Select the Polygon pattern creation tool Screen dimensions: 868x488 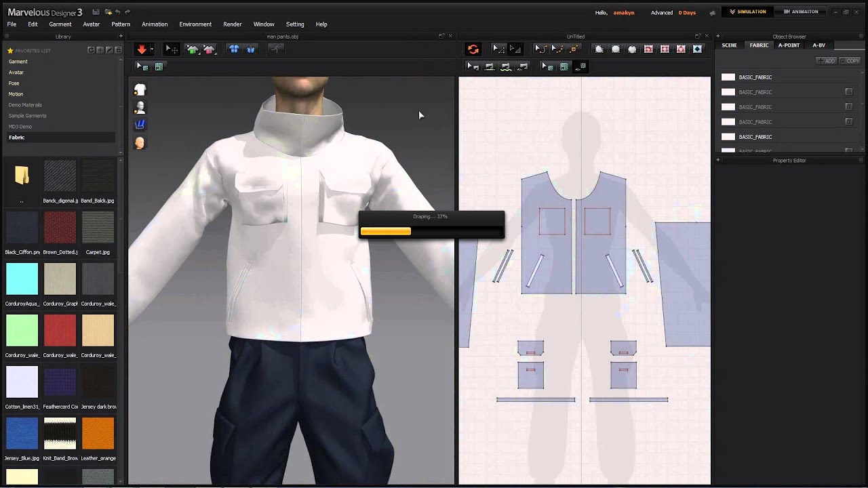point(599,49)
